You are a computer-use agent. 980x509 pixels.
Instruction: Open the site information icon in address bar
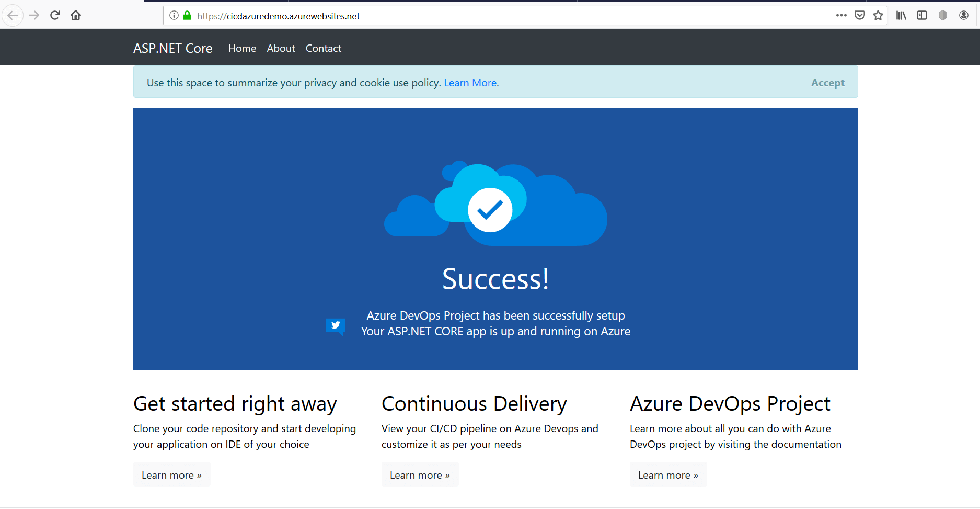click(174, 16)
